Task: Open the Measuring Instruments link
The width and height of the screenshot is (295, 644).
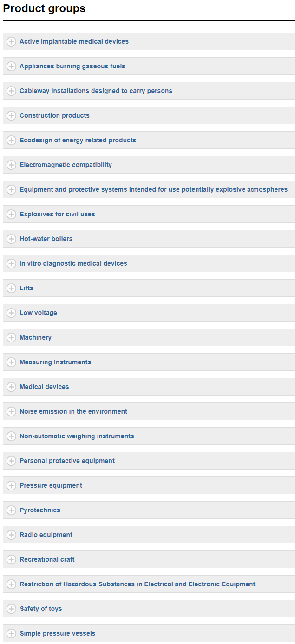Action: click(x=55, y=362)
